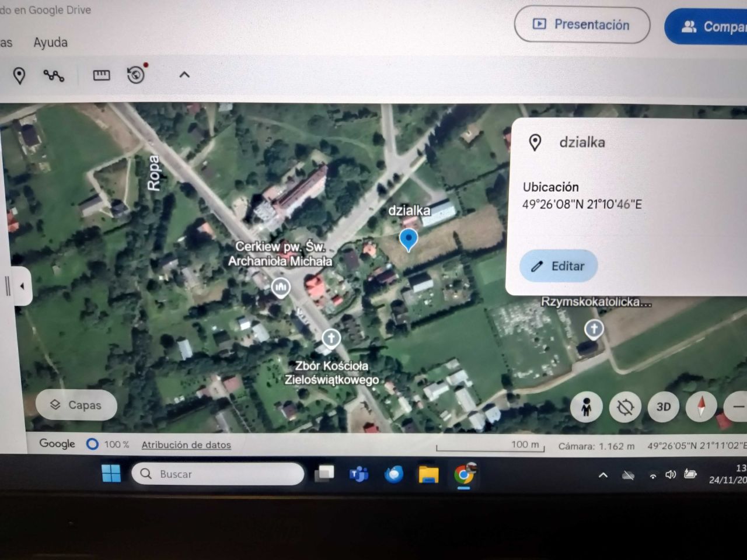Viewport: 747px width, 560px height.
Task: Open the Historical imagery clock tool
Action: (x=135, y=75)
